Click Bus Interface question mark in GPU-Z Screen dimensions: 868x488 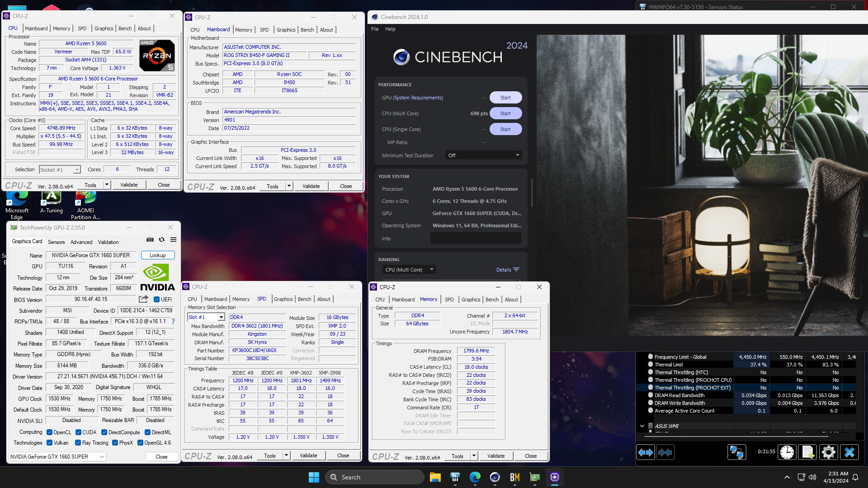173,321
